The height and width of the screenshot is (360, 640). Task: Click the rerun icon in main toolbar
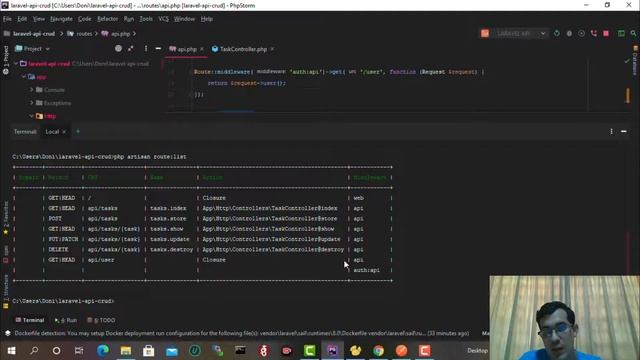pos(557,33)
